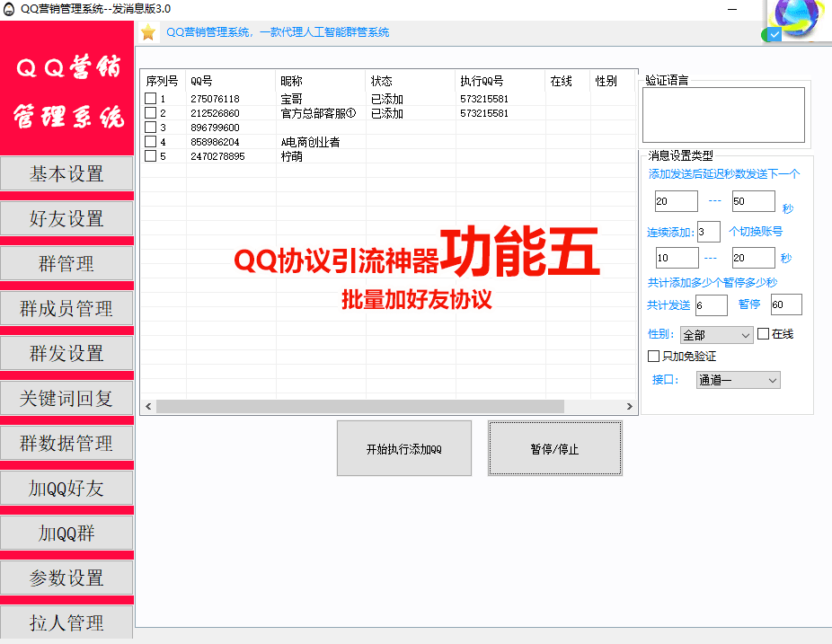832x644 pixels.
Task: Click the 序列号 column header
Action: point(162,81)
